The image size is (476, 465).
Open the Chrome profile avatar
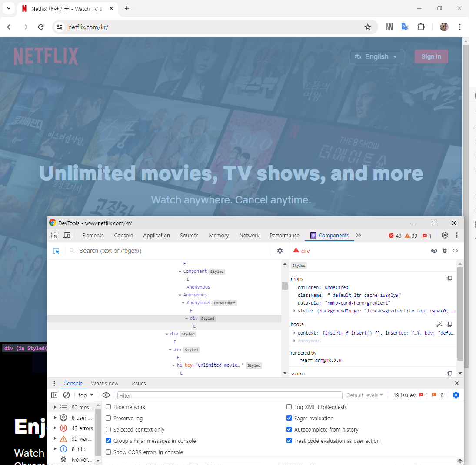coord(444,27)
